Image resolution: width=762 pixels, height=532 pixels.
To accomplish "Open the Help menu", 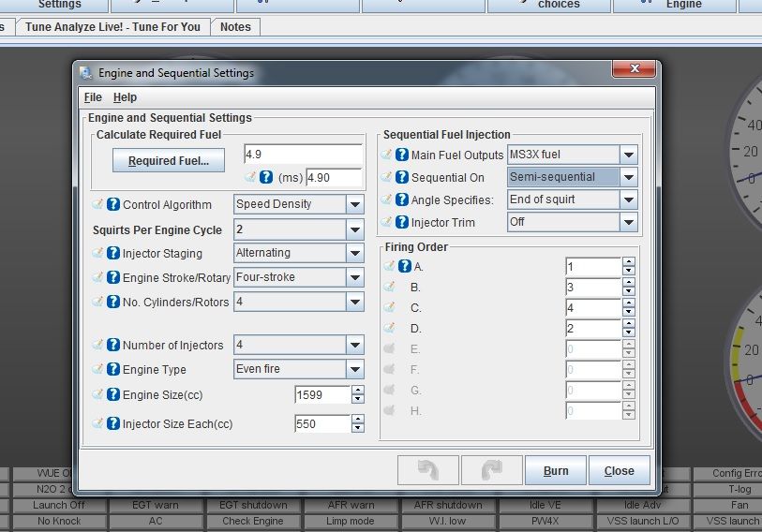I will [x=125, y=97].
